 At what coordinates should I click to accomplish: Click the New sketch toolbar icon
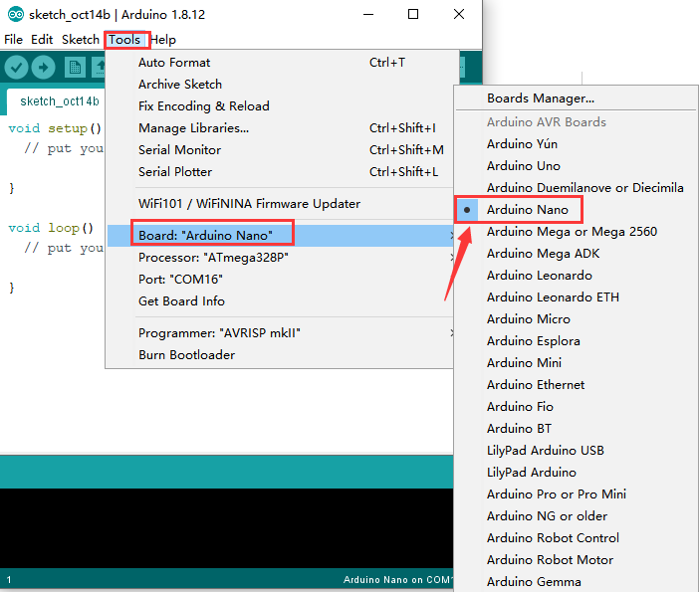[x=75, y=67]
